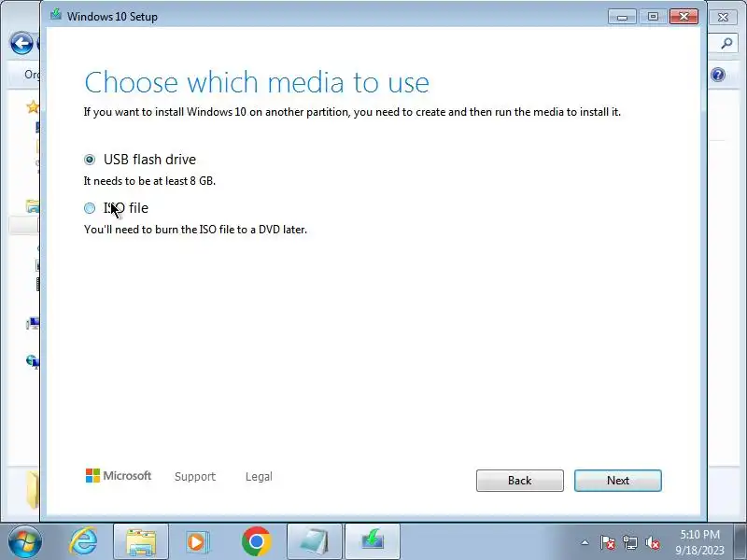This screenshot has width=747, height=560.
Task: Click the muted volume tray icon
Action: pyautogui.click(x=652, y=542)
